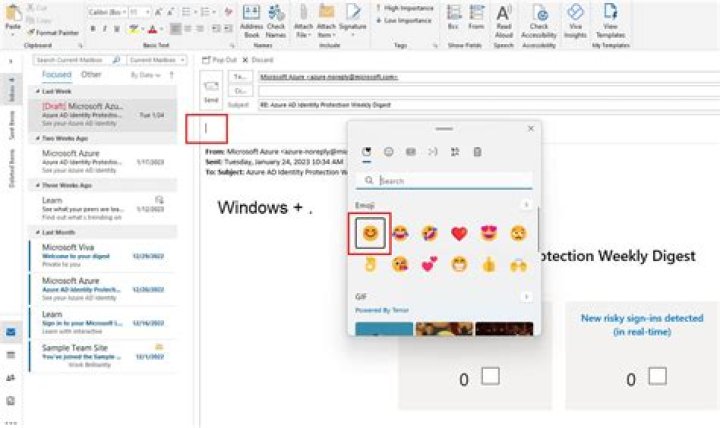Click Check Accessibility in the ribbon
Screen dimensions: 720x428
coord(539,21)
